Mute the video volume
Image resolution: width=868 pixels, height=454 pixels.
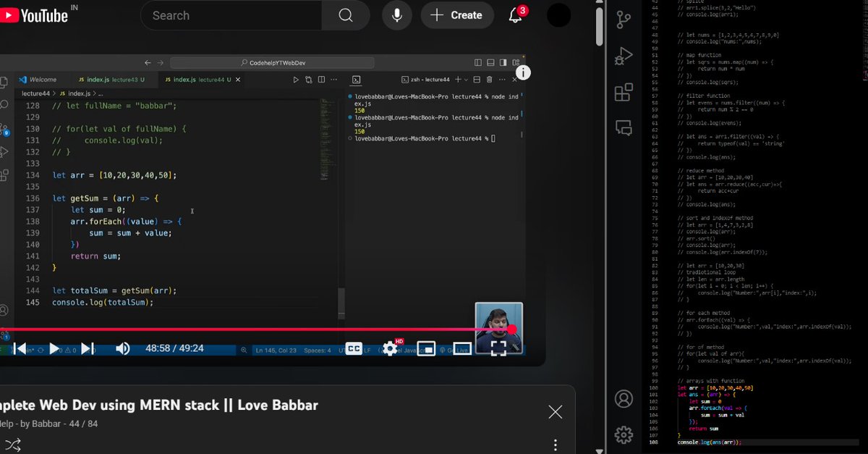(122, 349)
